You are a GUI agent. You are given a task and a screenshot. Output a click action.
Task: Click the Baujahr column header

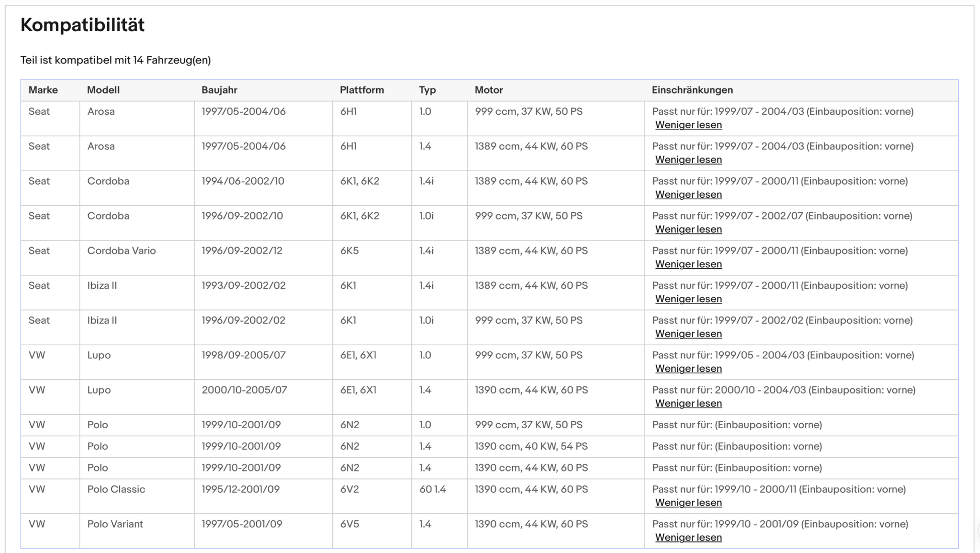pos(219,90)
